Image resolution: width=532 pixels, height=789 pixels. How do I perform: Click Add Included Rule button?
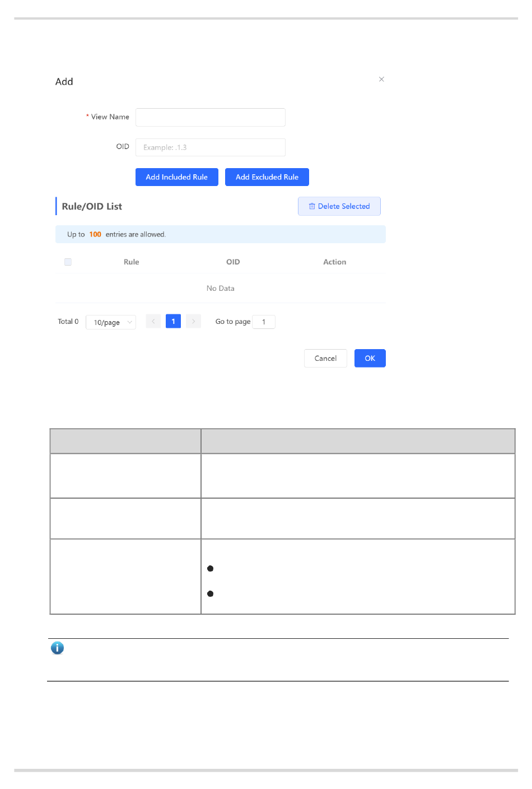pos(177,177)
